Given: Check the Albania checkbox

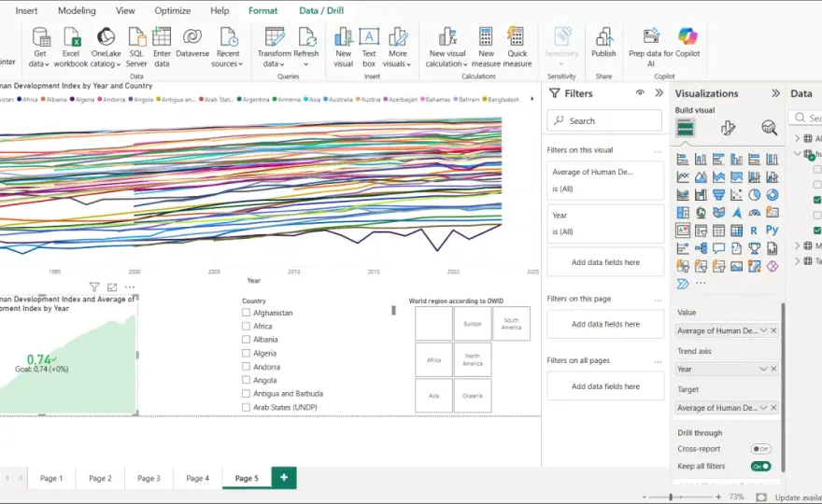Looking at the screenshot, I should [x=246, y=340].
